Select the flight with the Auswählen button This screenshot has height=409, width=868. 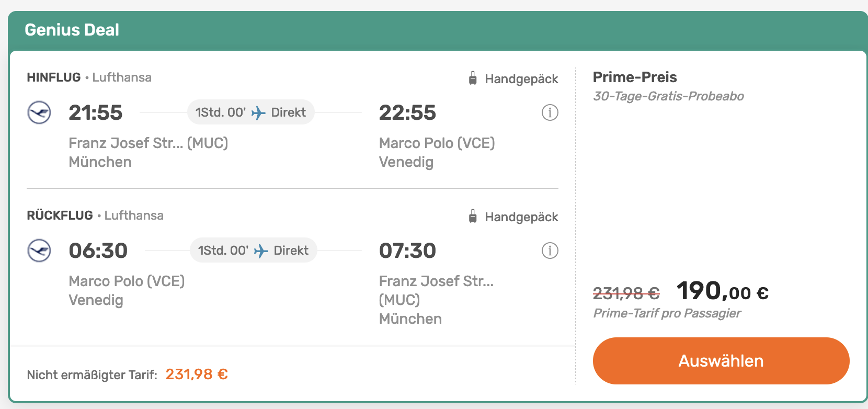tap(721, 361)
